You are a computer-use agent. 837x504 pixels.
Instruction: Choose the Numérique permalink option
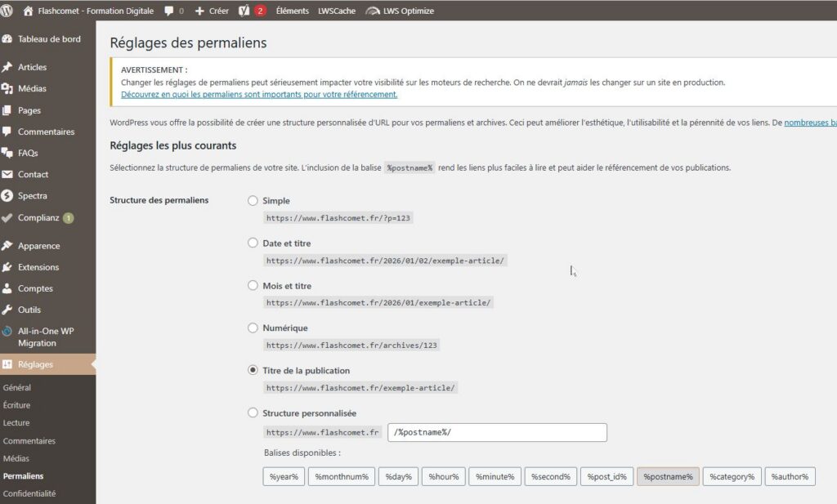click(x=253, y=328)
